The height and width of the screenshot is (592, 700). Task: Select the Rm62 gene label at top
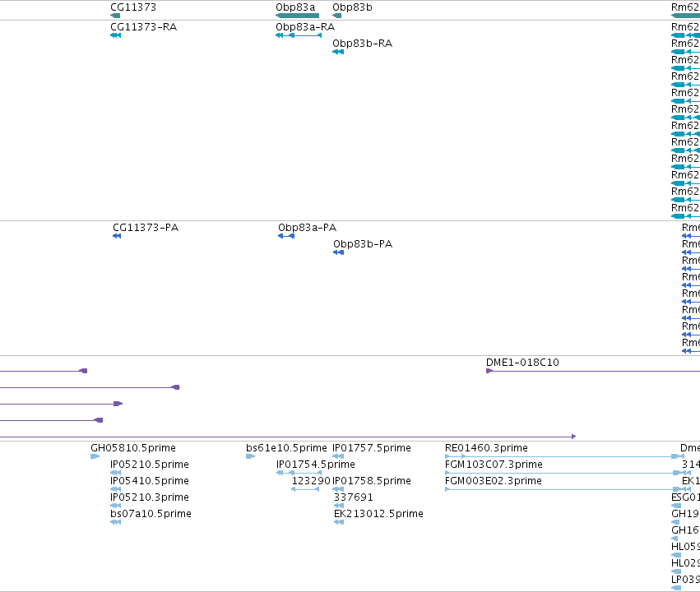click(685, 7)
